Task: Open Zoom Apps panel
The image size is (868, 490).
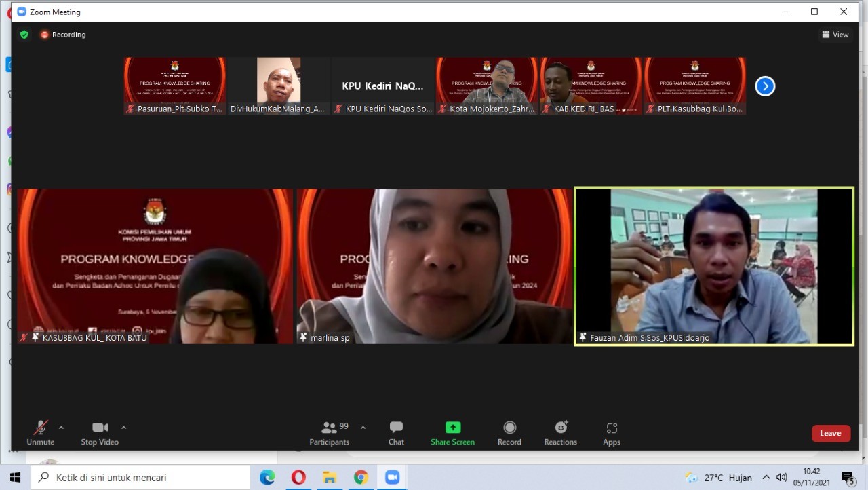Action: tap(612, 432)
